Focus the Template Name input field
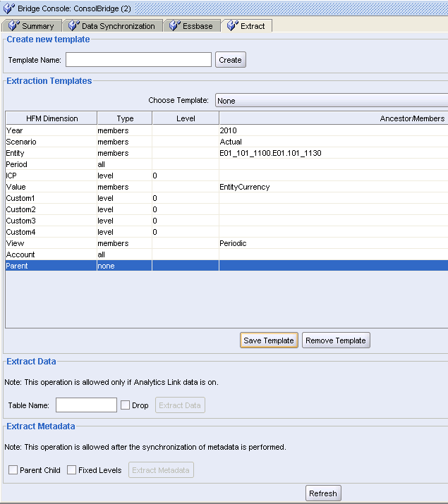Image resolution: width=448 pixels, height=504 pixels. pyautogui.click(x=138, y=60)
